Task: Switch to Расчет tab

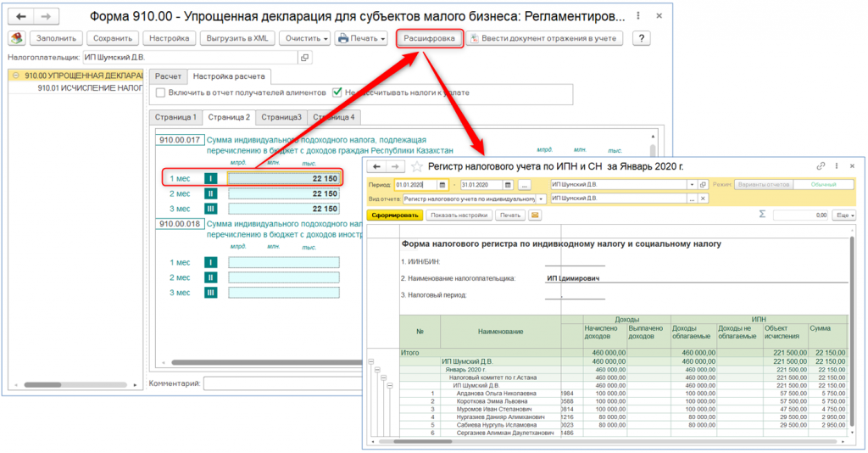Action: point(168,76)
